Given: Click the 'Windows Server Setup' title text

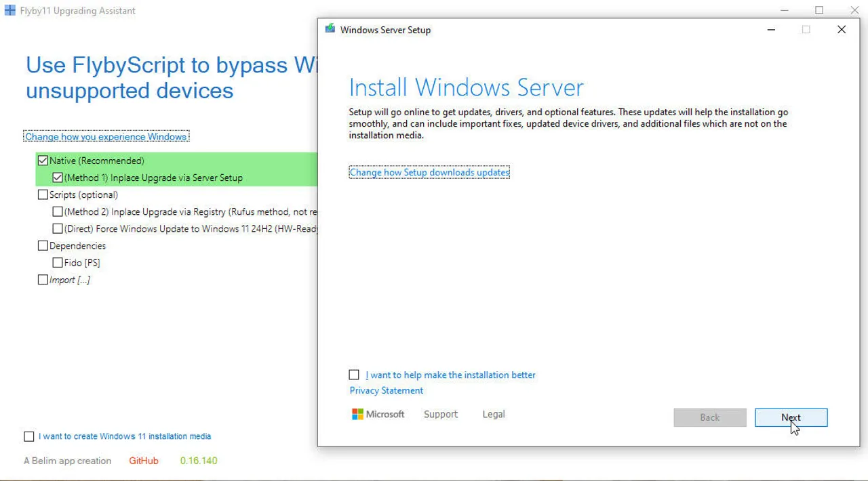Looking at the screenshot, I should coord(385,30).
